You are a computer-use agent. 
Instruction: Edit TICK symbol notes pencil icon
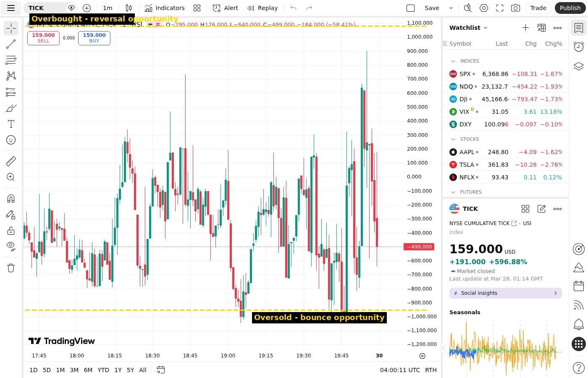[541, 209]
